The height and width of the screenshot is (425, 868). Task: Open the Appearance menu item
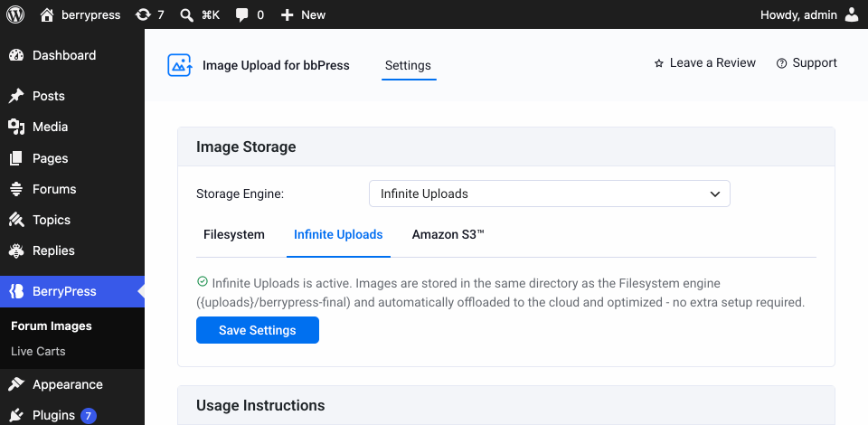point(72,384)
